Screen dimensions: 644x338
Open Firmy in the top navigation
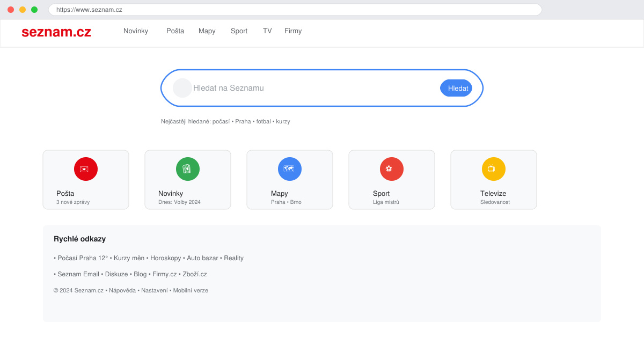coord(293,31)
